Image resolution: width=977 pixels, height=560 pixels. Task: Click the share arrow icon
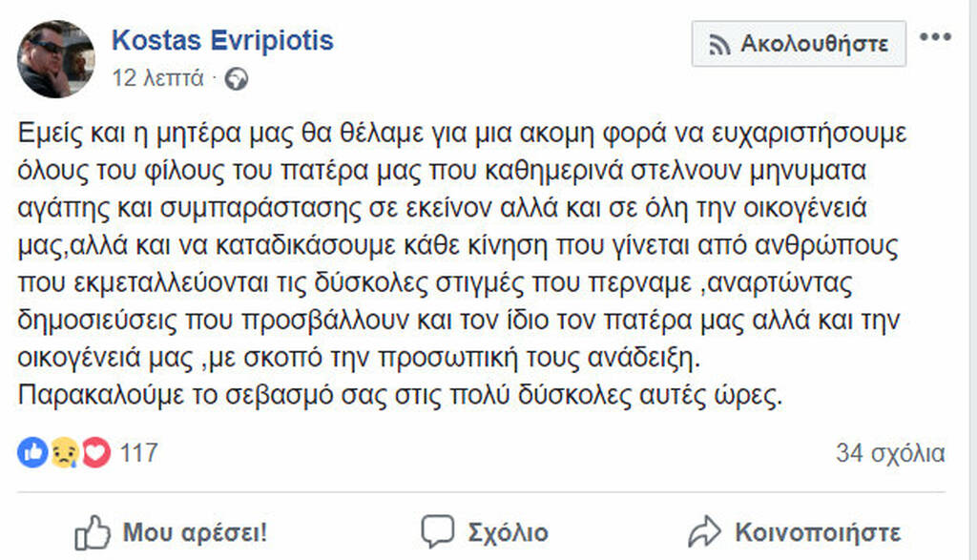704,530
